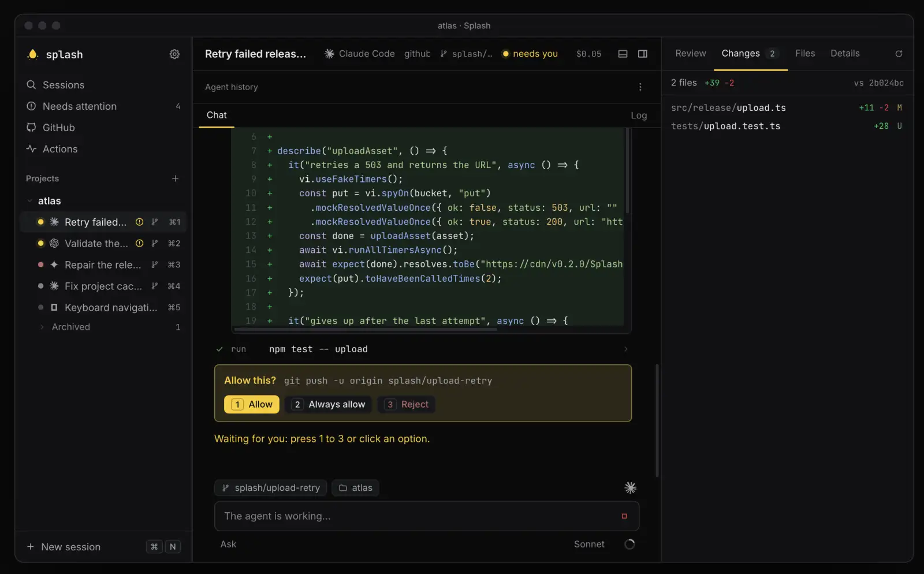Screen dimensions: 924x574
Task: Open the Log tab
Action: tap(639, 115)
